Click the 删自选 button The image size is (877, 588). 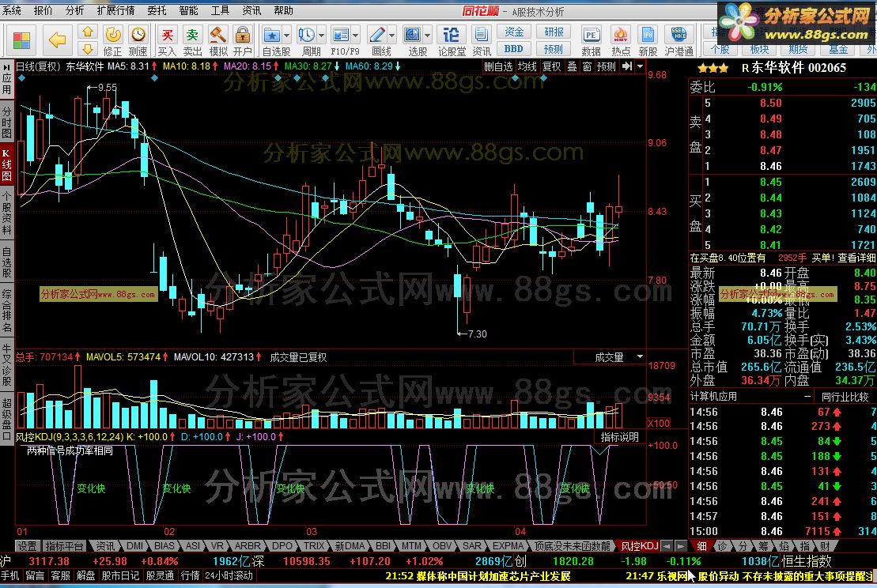[497, 66]
